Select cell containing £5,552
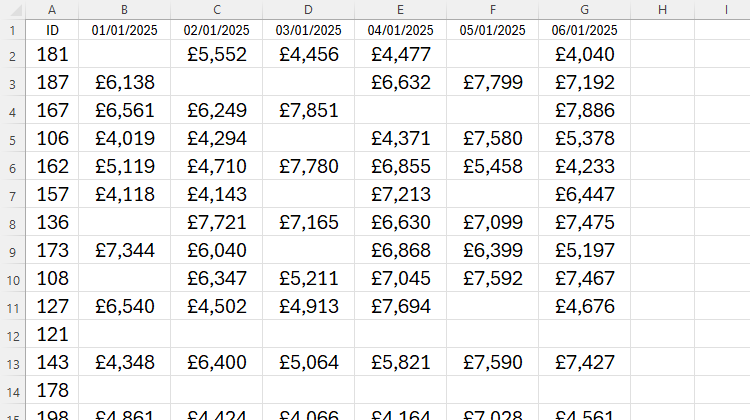Image resolution: width=750 pixels, height=420 pixels. pyautogui.click(x=217, y=54)
